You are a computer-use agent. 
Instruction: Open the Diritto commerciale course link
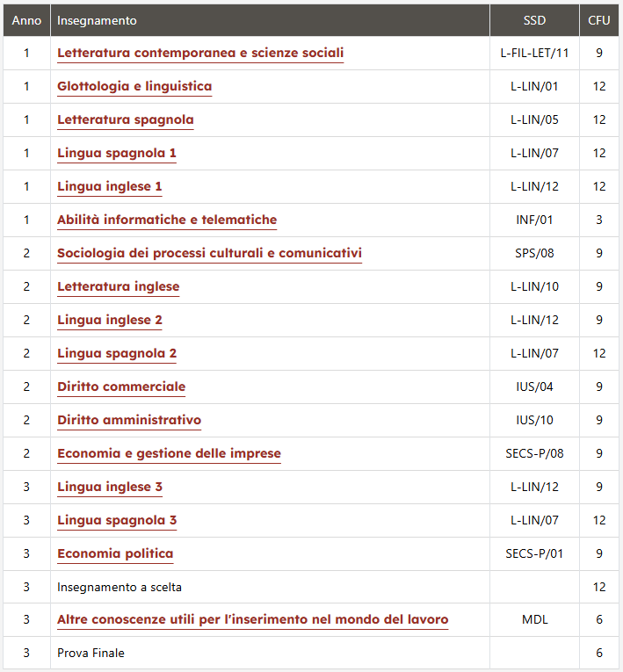pyautogui.click(x=121, y=387)
